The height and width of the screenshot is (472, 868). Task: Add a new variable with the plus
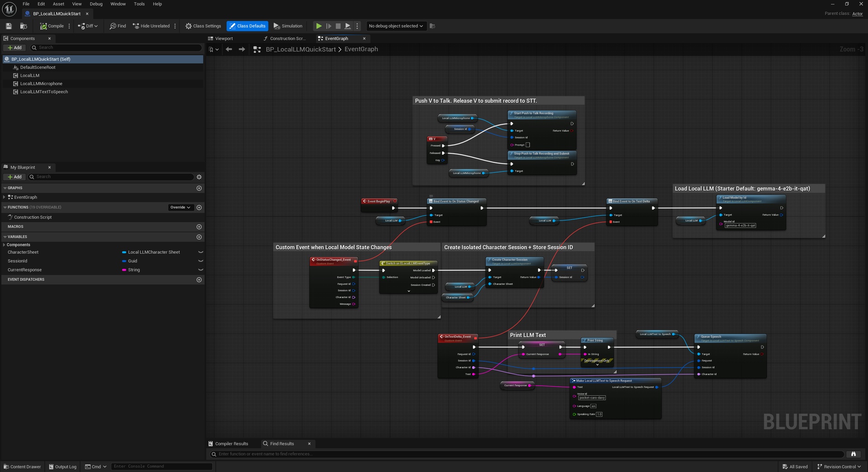click(x=199, y=237)
